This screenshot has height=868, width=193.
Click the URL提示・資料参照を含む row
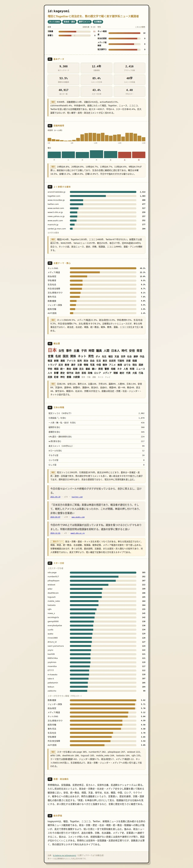(96, 437)
